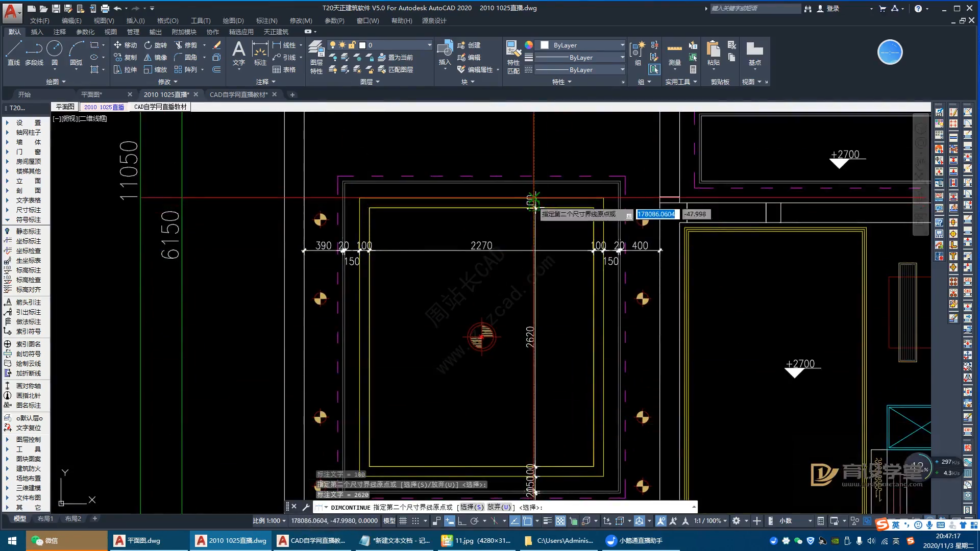
Task: Click the 缩放 scale tool
Action: 156,69
